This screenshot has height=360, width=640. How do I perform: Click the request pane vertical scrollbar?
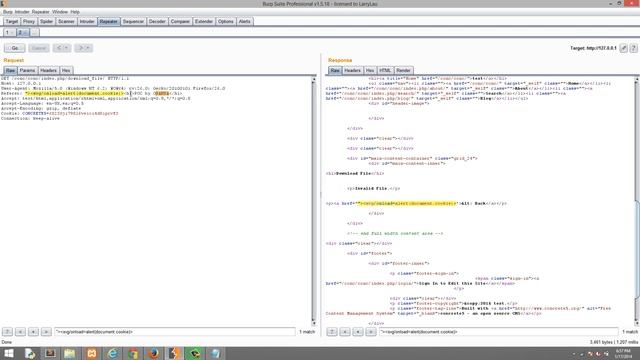(x=313, y=201)
